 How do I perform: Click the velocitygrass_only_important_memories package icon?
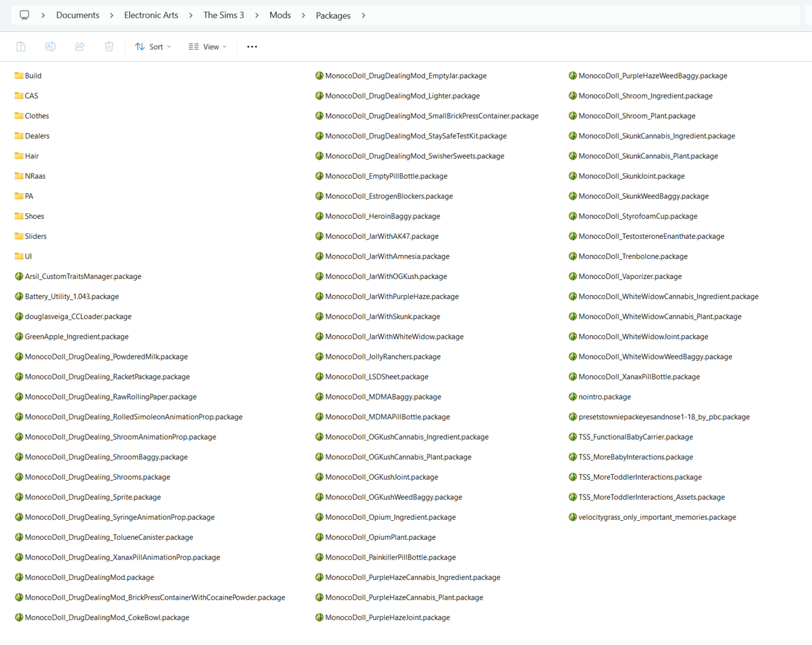(573, 517)
